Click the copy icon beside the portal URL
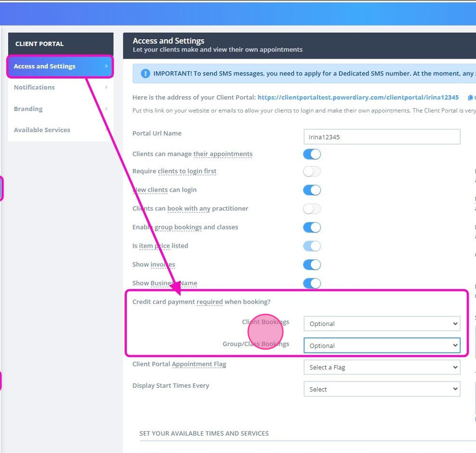Screen dimensions: 476x453 pyautogui.click(x=470, y=97)
